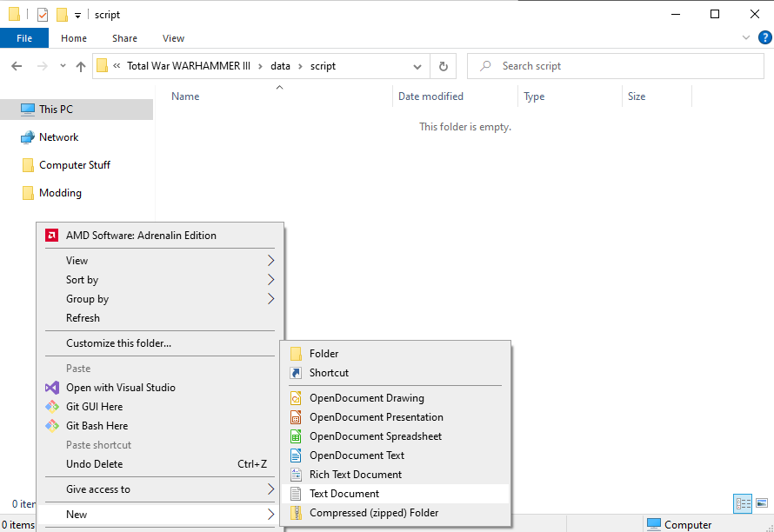This screenshot has width=774, height=532.
Task: Create a new OpenDocument Spreadsheet
Action: pos(396,436)
